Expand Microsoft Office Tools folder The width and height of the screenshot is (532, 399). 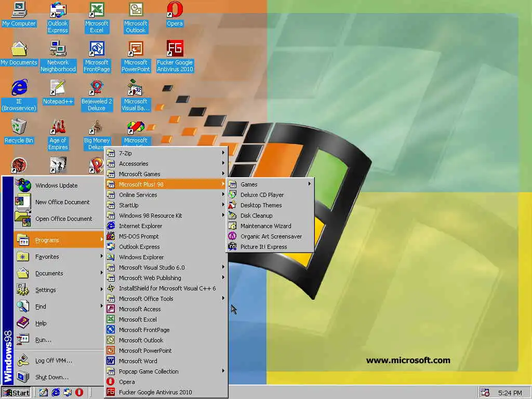[166, 299]
